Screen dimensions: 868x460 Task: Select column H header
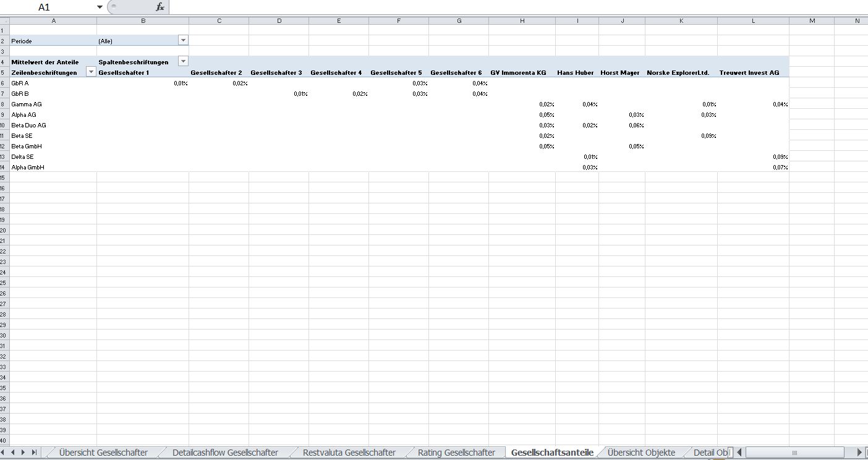coord(522,21)
